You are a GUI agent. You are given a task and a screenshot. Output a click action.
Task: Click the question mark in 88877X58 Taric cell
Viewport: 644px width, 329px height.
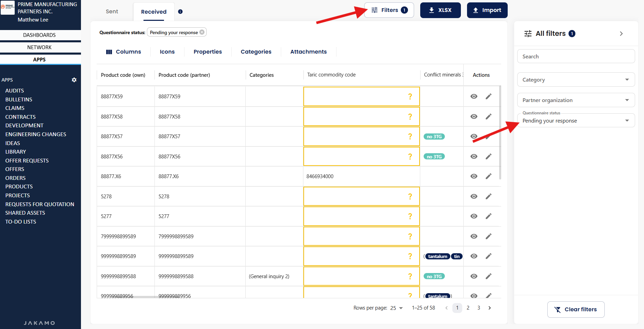pos(410,117)
